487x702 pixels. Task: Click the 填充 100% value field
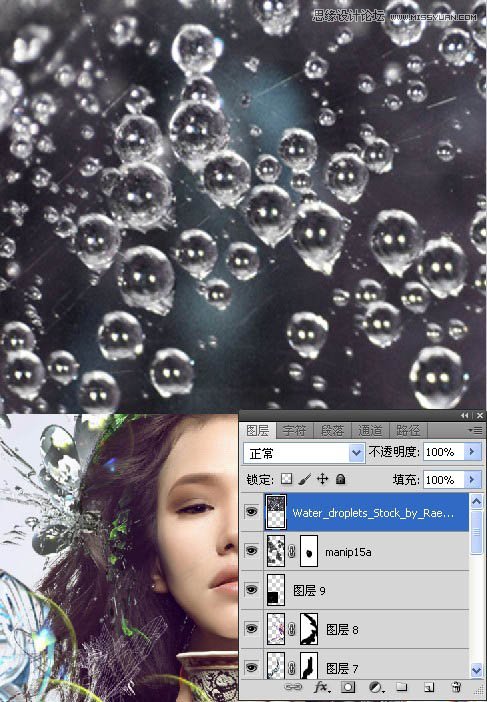click(444, 480)
